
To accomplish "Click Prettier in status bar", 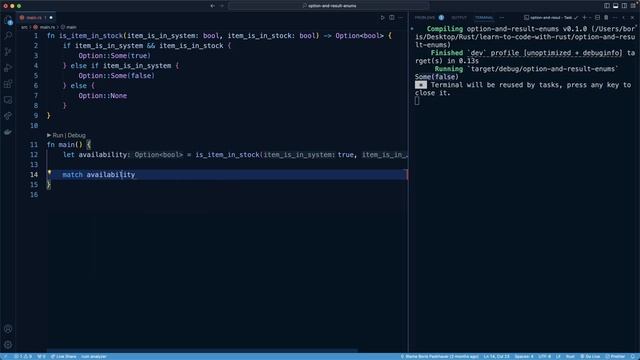I will (x=615, y=356).
